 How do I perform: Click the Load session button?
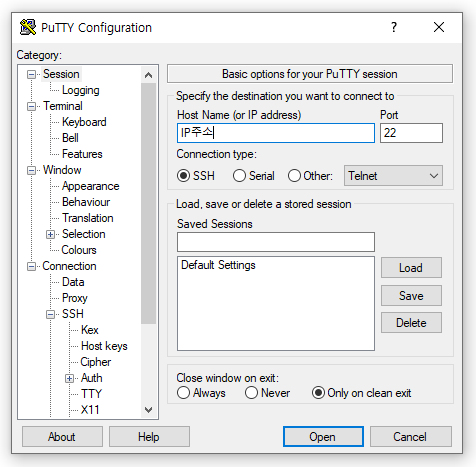pyautogui.click(x=411, y=268)
